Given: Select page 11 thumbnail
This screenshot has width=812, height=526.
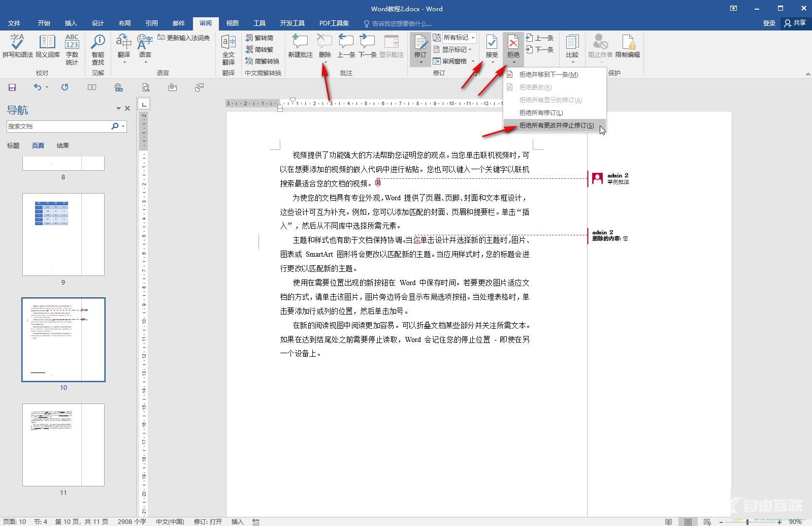Looking at the screenshot, I should (63, 445).
